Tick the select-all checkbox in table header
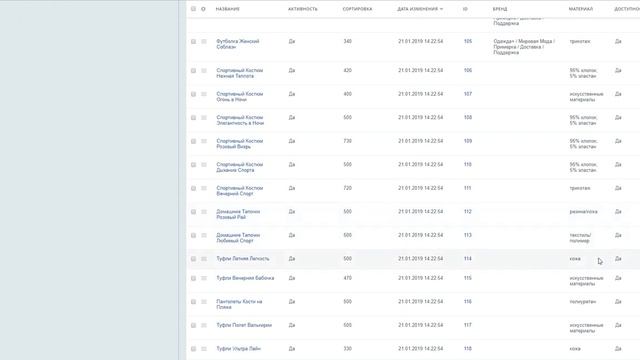This screenshot has width=640, height=360. (x=193, y=9)
